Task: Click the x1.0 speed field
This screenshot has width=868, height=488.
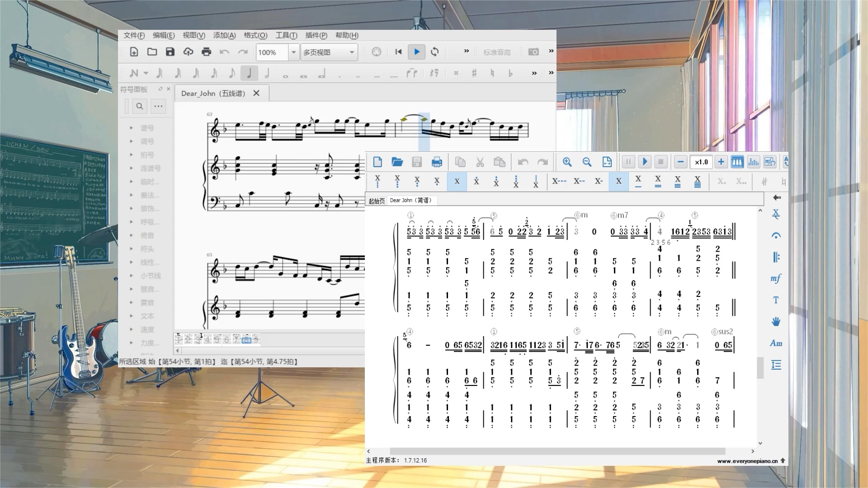Action: click(701, 162)
